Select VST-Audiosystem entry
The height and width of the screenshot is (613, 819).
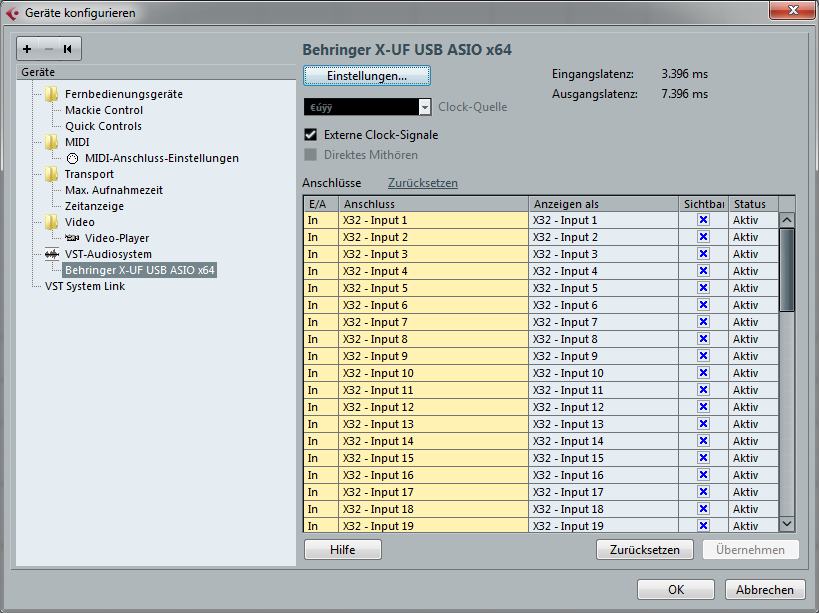108,254
